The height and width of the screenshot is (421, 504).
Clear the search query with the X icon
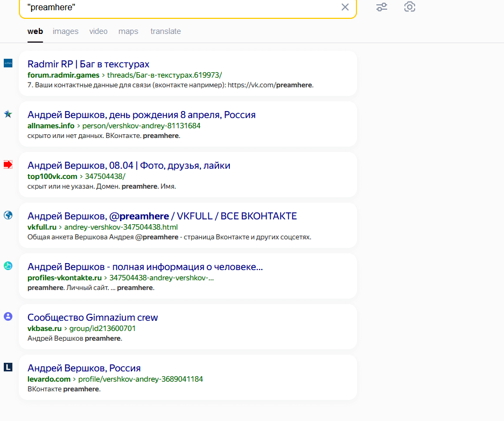pyautogui.click(x=345, y=7)
